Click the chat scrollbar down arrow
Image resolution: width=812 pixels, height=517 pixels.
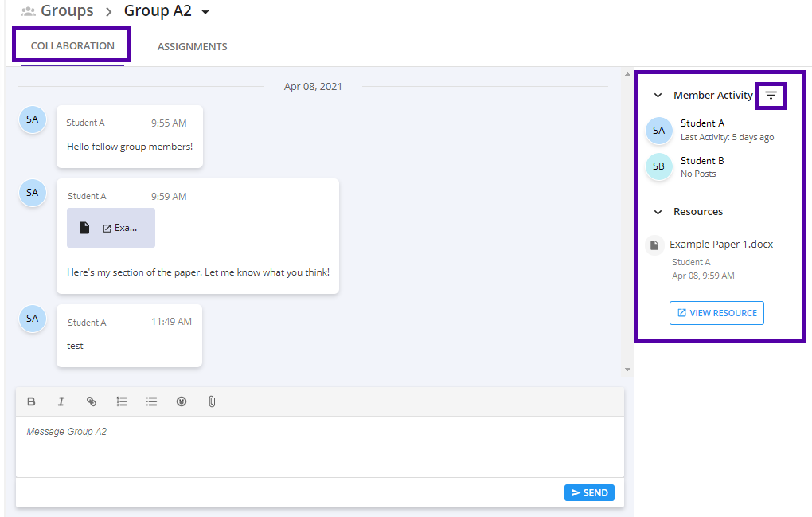click(x=627, y=370)
